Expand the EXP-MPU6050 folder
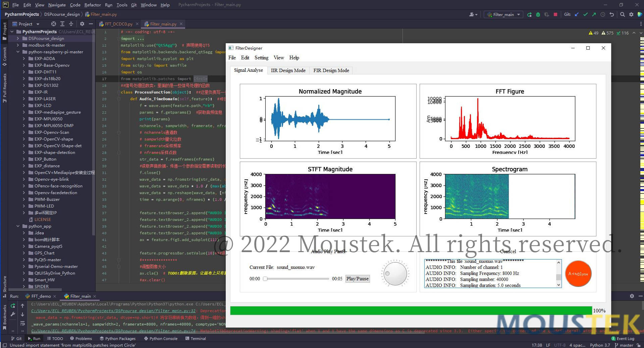644x348 pixels. 24,119
